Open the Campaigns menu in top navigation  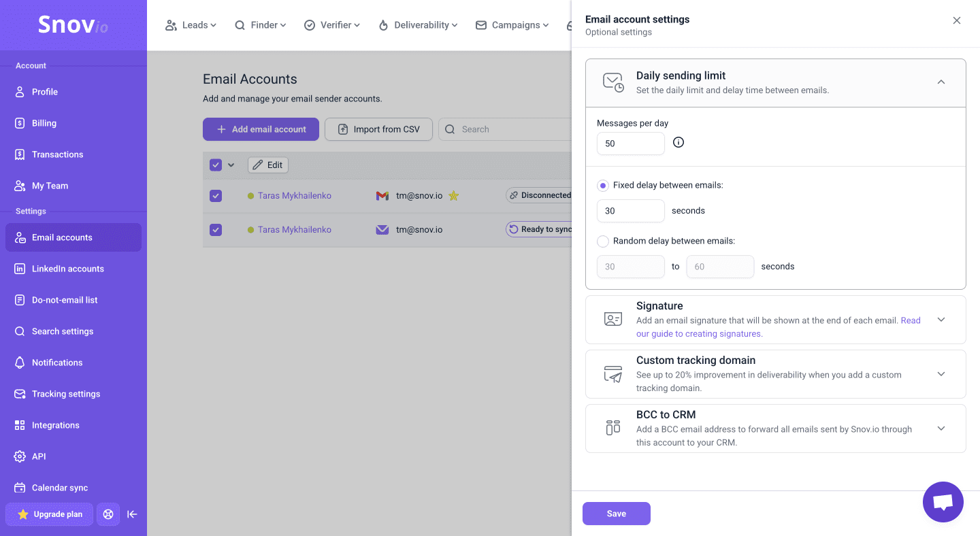(512, 25)
